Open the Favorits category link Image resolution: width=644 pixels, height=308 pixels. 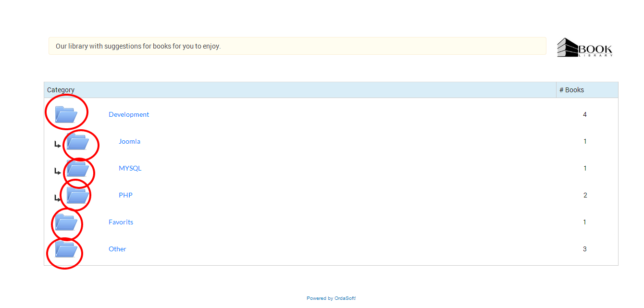pos(121,222)
